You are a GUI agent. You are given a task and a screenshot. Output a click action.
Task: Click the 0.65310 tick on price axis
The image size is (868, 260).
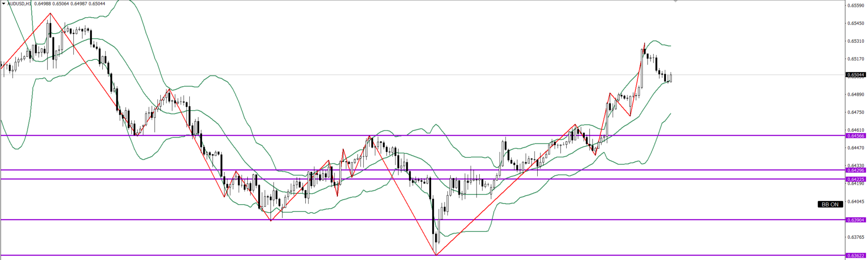855,41
